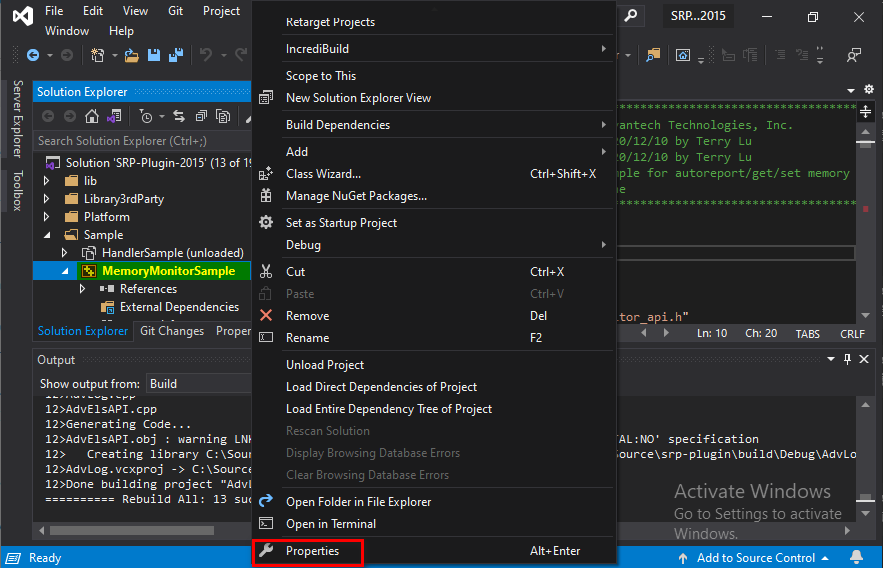Click the Save All toolbar icon

[x=176, y=55]
